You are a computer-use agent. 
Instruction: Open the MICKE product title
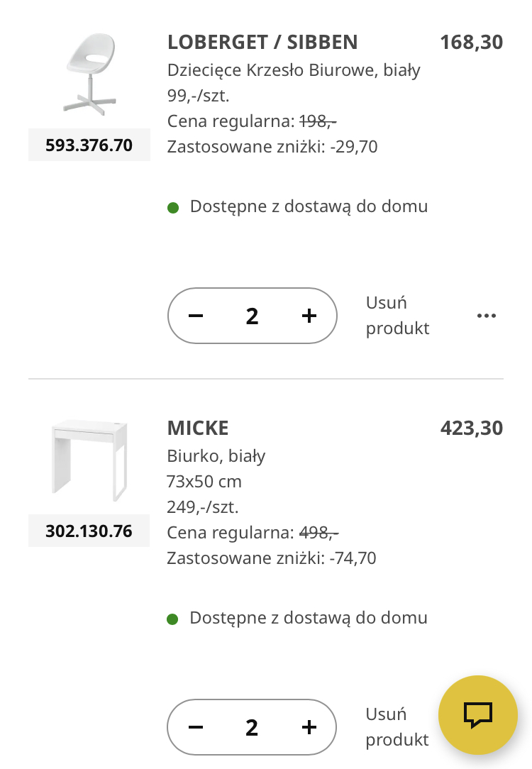point(198,428)
